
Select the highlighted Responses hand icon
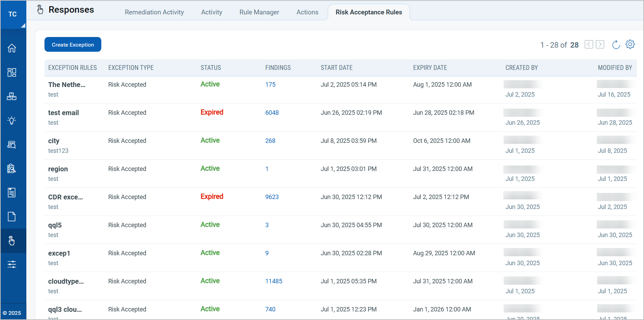[12, 241]
